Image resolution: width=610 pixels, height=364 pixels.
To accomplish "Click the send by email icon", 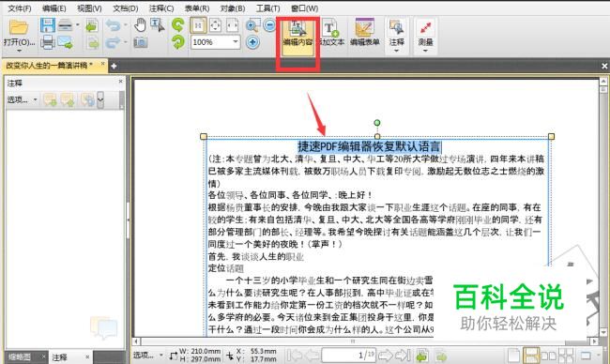I will (x=65, y=41).
